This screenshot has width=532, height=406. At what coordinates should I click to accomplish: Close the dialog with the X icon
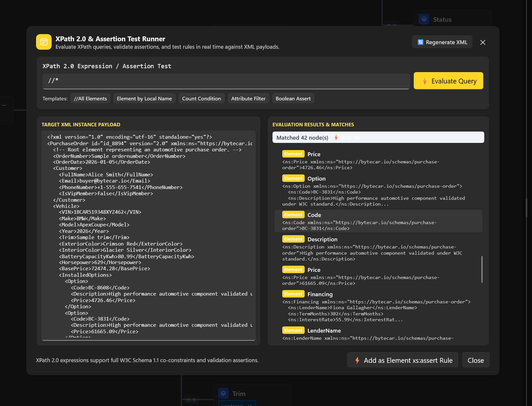click(483, 42)
